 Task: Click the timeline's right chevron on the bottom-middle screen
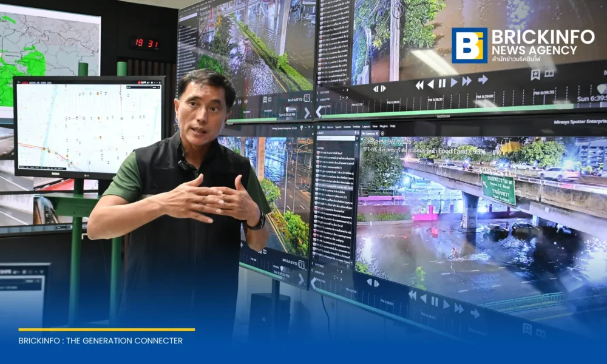click(x=301, y=279)
